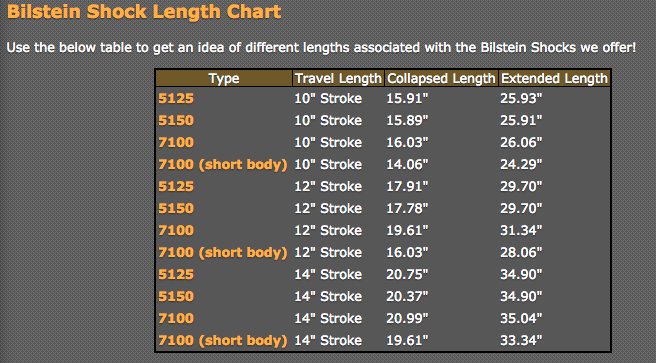Viewport: 656px width, 363px height.
Task: Click the 15.91" collapsed length cell
Action: [407, 99]
